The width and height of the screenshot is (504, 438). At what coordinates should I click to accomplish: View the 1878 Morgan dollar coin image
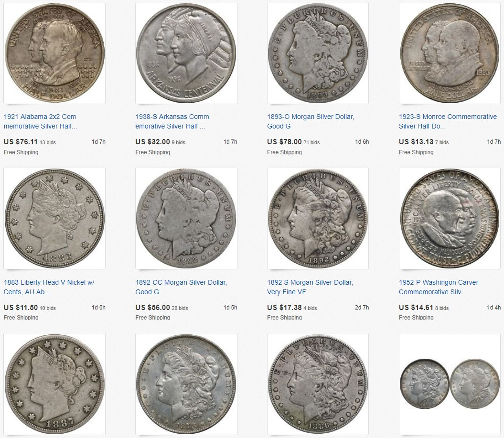pyautogui.click(x=186, y=384)
